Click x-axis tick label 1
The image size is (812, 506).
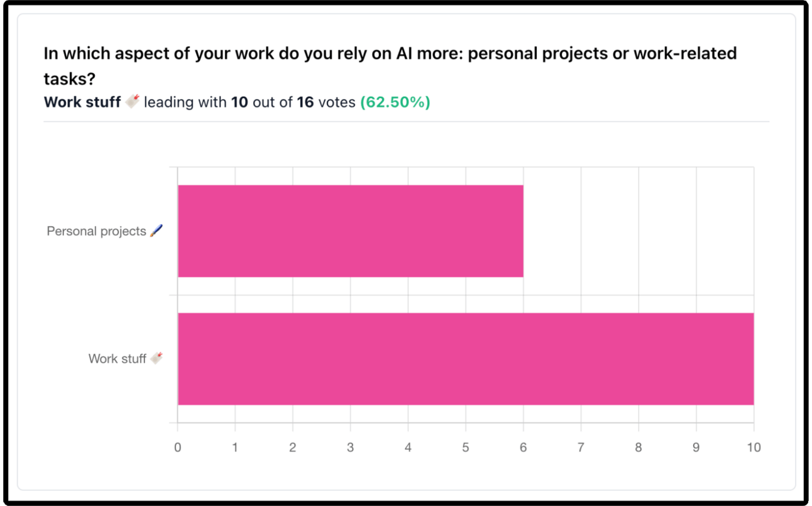click(x=235, y=448)
